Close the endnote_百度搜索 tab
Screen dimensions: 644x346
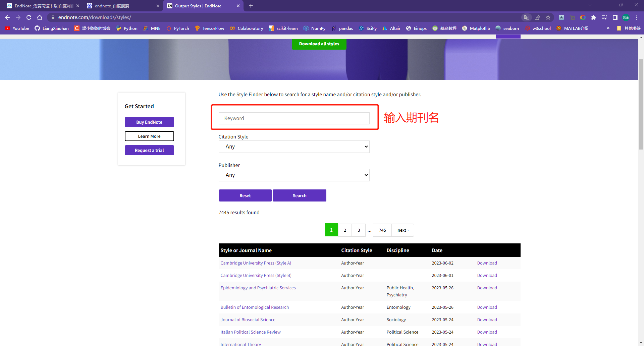pos(158,6)
